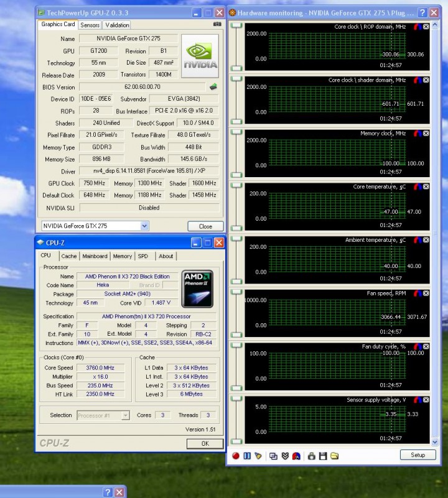Click the Level 3 cache value 6 MBytes

coord(192,394)
